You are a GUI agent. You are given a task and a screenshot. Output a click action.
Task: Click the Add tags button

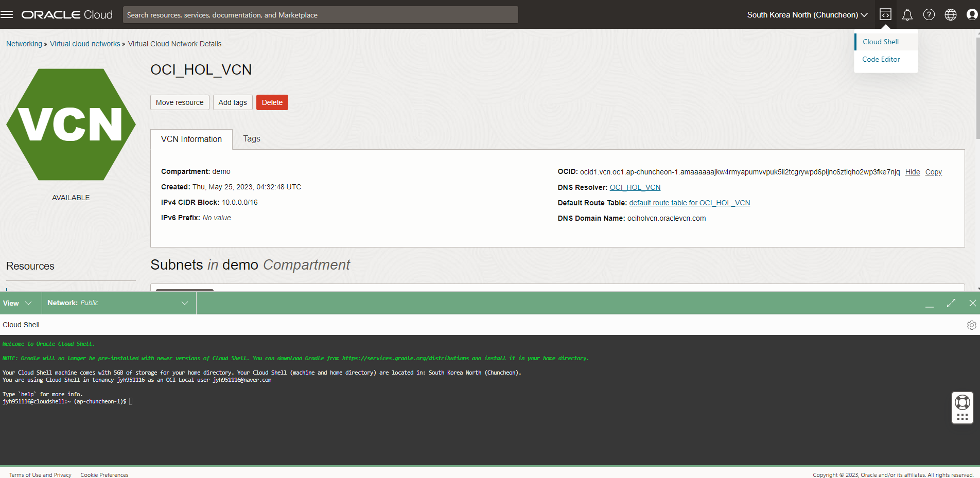[x=233, y=102]
